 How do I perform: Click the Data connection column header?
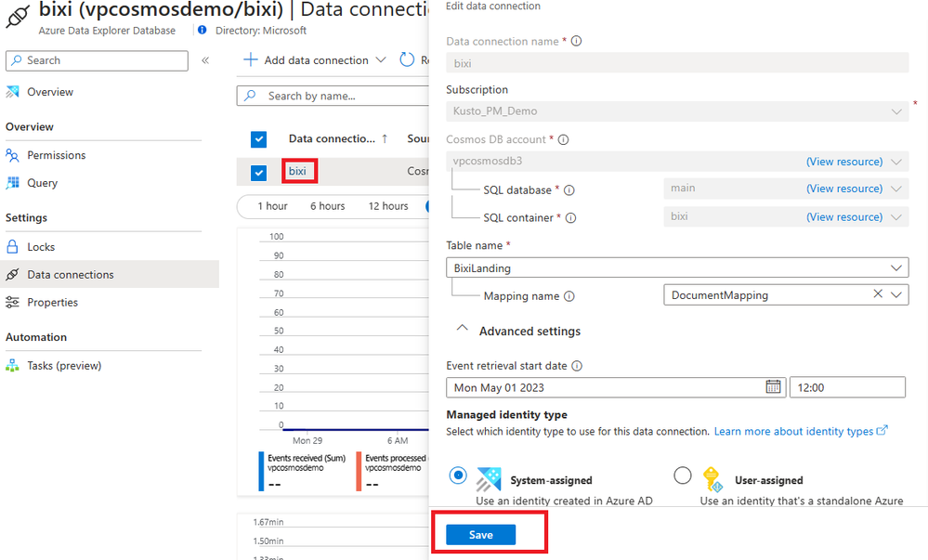(332, 138)
